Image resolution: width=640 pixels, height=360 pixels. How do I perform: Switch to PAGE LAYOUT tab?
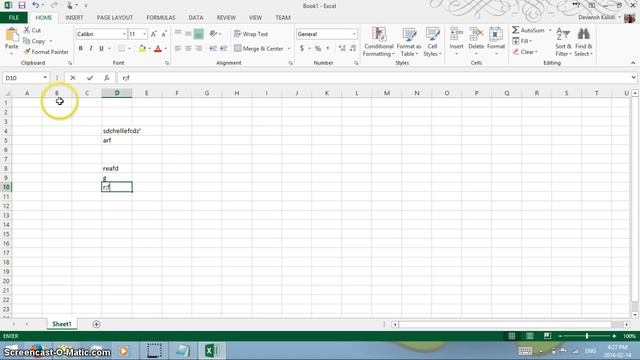(x=115, y=18)
